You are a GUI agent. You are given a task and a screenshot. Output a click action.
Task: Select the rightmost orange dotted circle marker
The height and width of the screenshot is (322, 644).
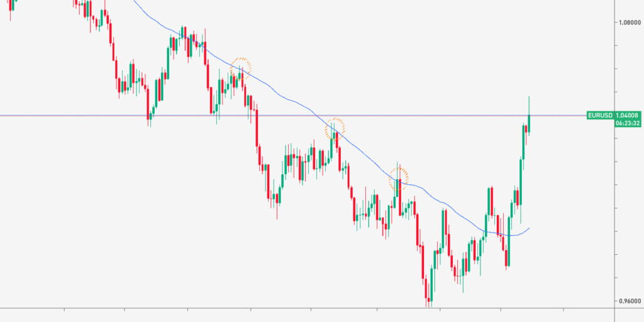399,177
